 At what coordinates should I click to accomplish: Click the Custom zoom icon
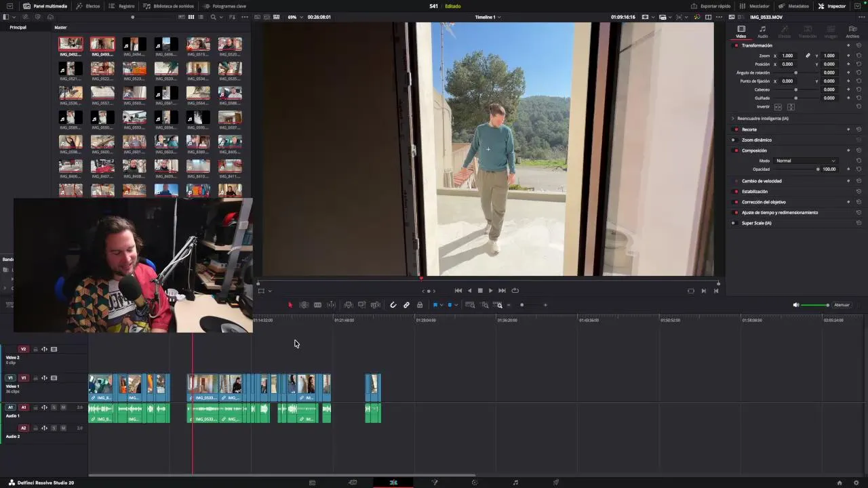pyautogui.click(x=499, y=305)
